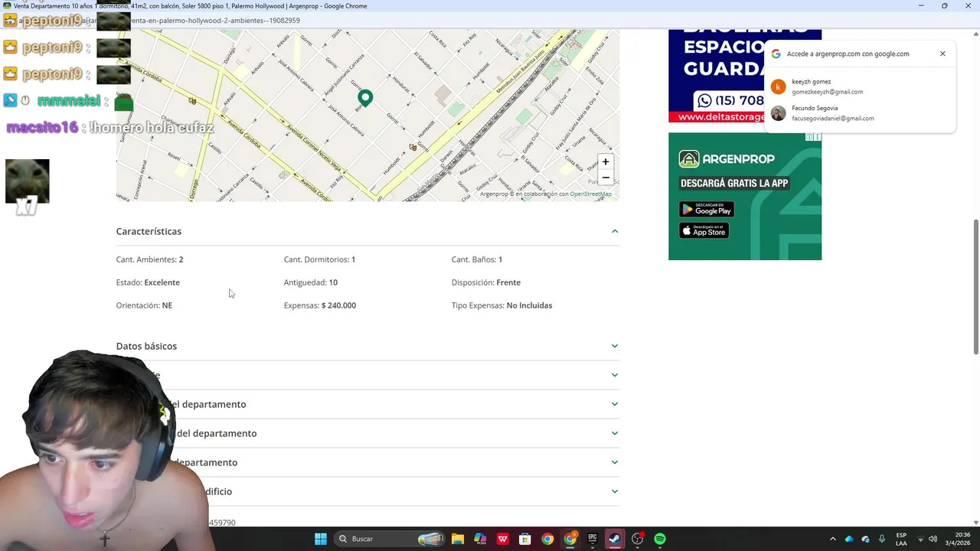This screenshot has width=980, height=551.
Task: Open File Explorer from the taskbar
Action: (x=457, y=539)
